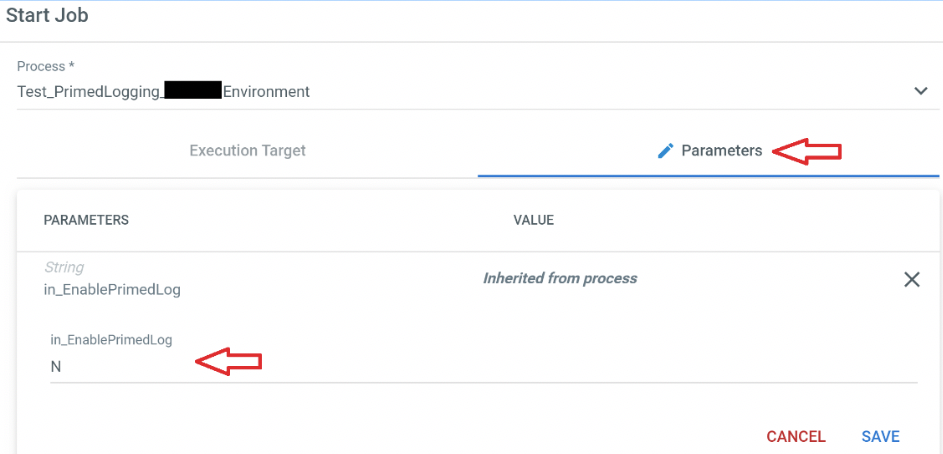Click the red arrow pointing at Parameters
Viewport: 943px width, 454px height.
(806, 151)
